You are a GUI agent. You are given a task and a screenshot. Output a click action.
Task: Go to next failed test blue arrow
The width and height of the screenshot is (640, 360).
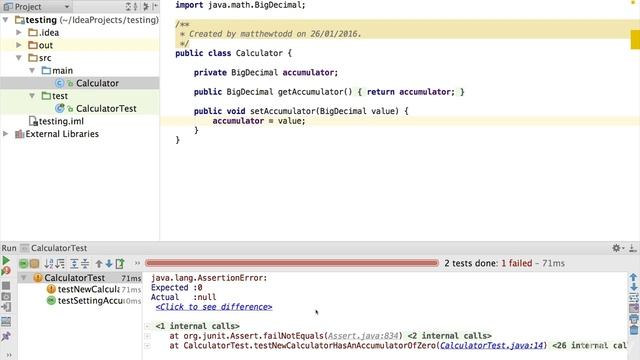(109, 264)
